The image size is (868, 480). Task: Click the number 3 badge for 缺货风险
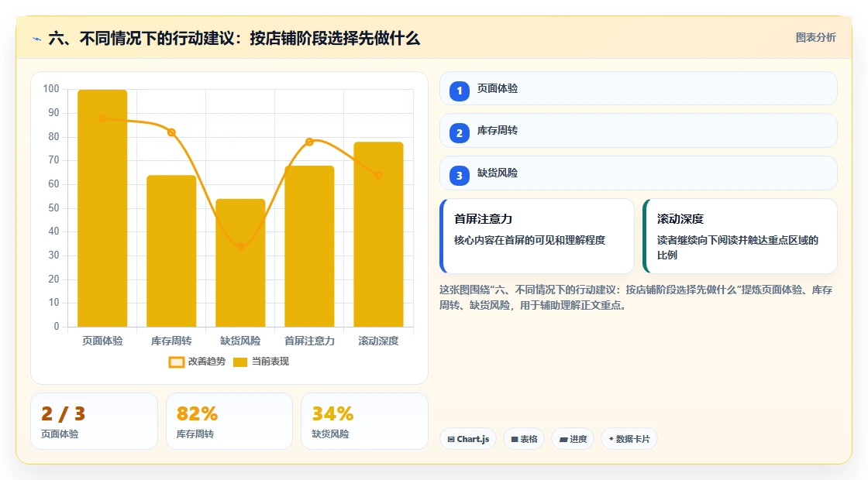[x=459, y=176]
